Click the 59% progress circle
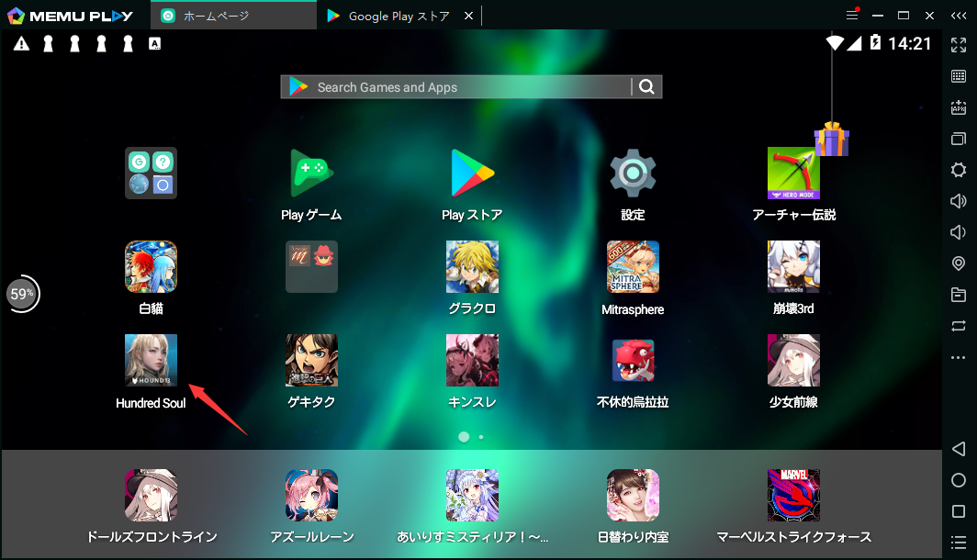This screenshot has width=977, height=560. 23,294
